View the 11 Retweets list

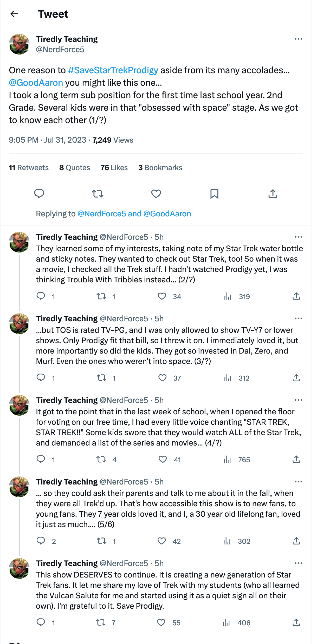[x=29, y=168]
